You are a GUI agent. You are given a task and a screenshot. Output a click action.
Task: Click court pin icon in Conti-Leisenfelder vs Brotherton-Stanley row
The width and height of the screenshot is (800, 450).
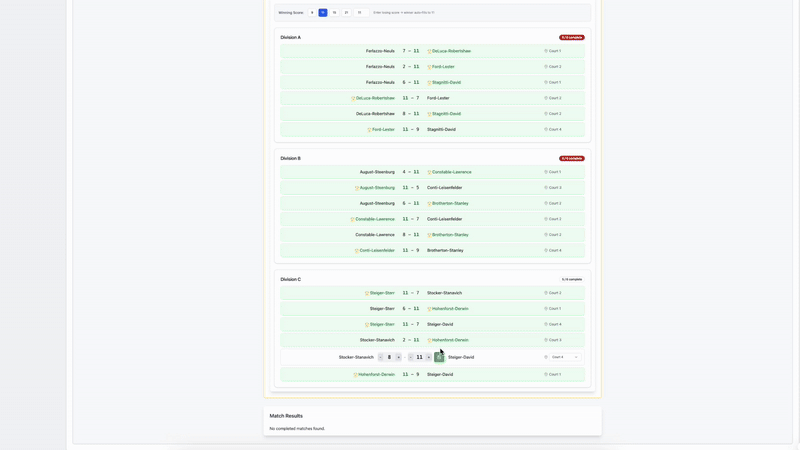pos(546,251)
